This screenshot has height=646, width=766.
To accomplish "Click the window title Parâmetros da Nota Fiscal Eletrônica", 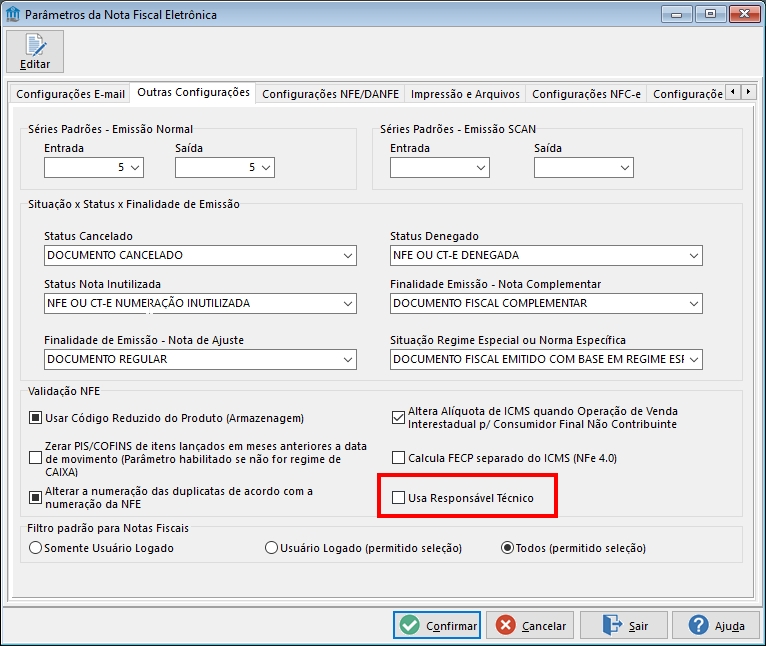I will pyautogui.click(x=121, y=15).
